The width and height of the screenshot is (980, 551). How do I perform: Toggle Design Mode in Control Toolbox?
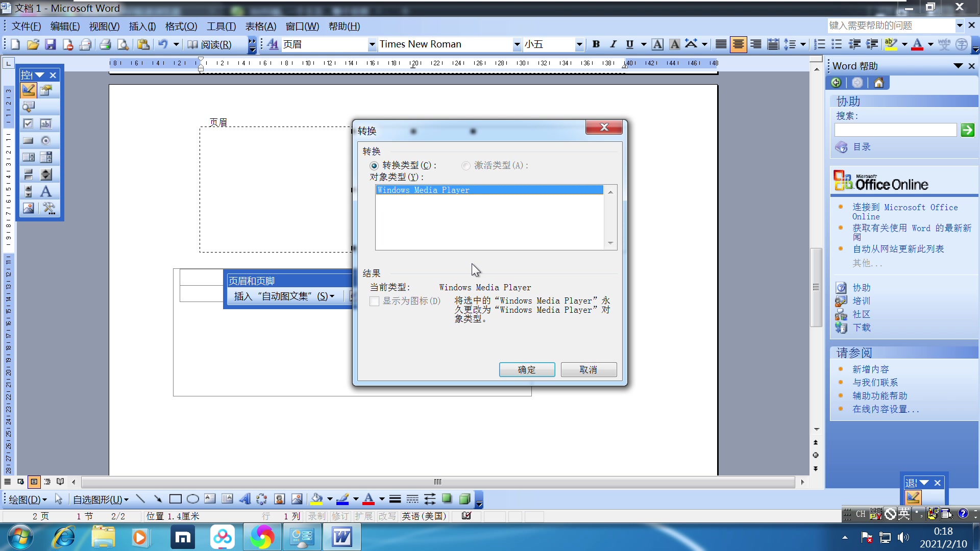[x=29, y=90]
